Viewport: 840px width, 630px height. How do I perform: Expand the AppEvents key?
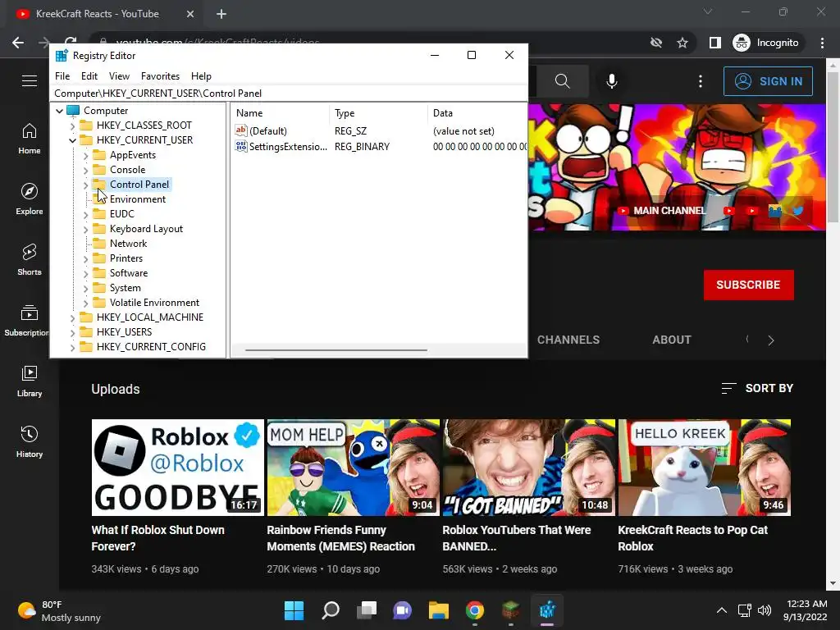click(85, 155)
